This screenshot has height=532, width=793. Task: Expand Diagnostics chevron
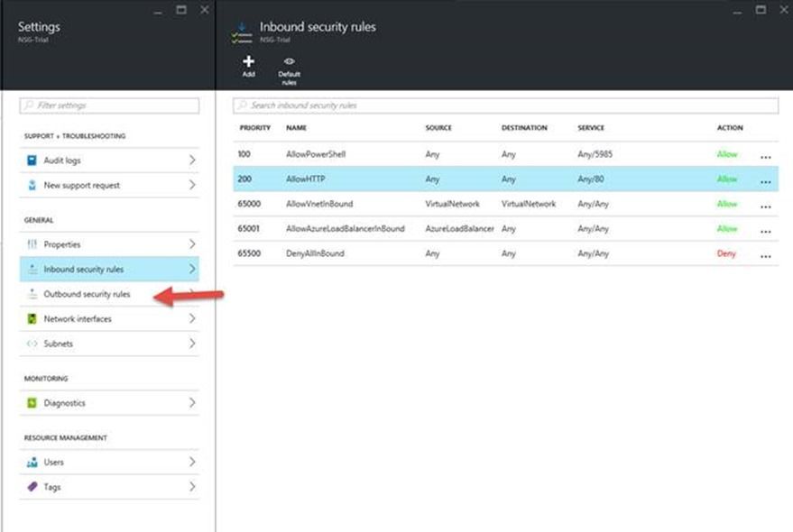tap(192, 403)
